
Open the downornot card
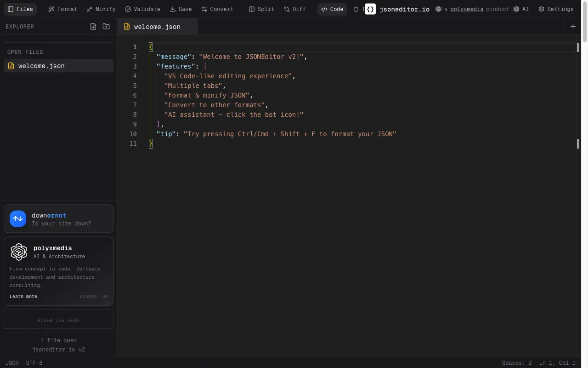[x=58, y=218]
